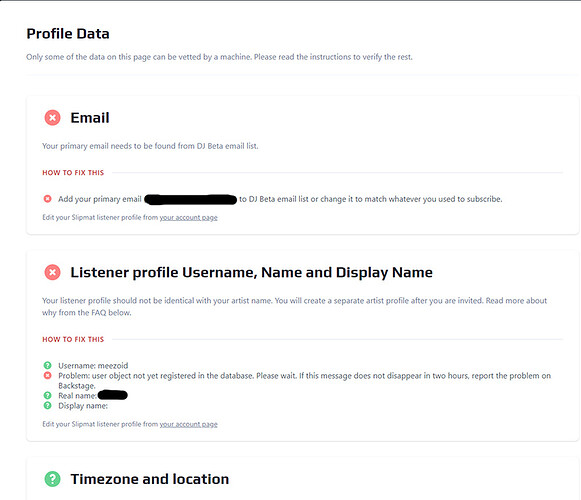Viewport: 581px width, 500px height.
Task: Click the red error icon beside Email heading
Action: [x=53, y=118]
